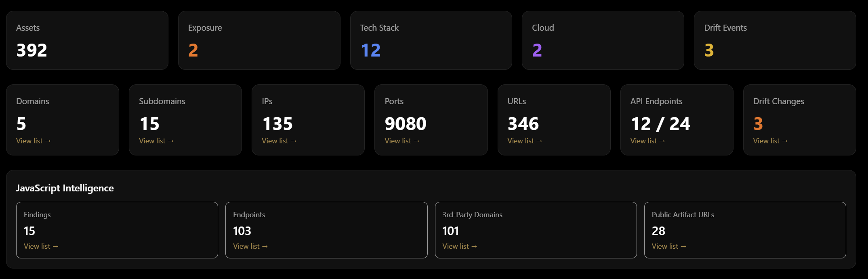This screenshot has height=279, width=868.
Task: Select the Exposure summary card
Action: pyautogui.click(x=259, y=40)
